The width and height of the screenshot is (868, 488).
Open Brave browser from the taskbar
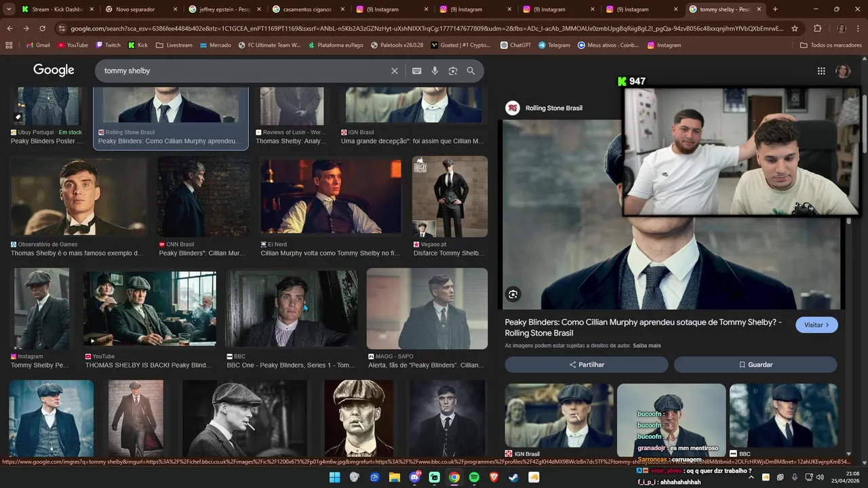[494, 477]
